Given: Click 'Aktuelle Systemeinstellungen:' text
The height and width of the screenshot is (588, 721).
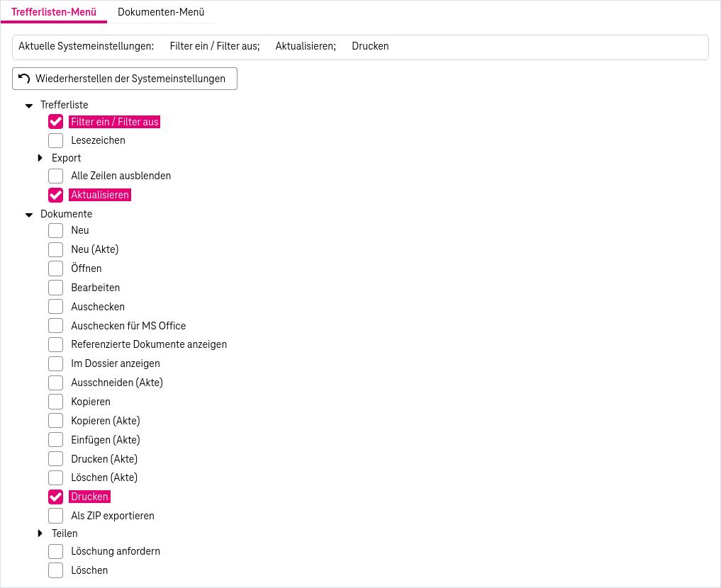Looking at the screenshot, I should click(86, 46).
